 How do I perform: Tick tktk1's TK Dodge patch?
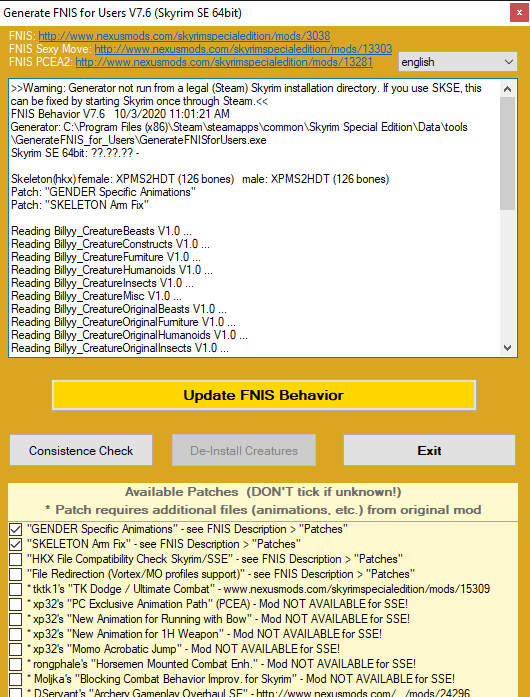[x=16, y=589]
